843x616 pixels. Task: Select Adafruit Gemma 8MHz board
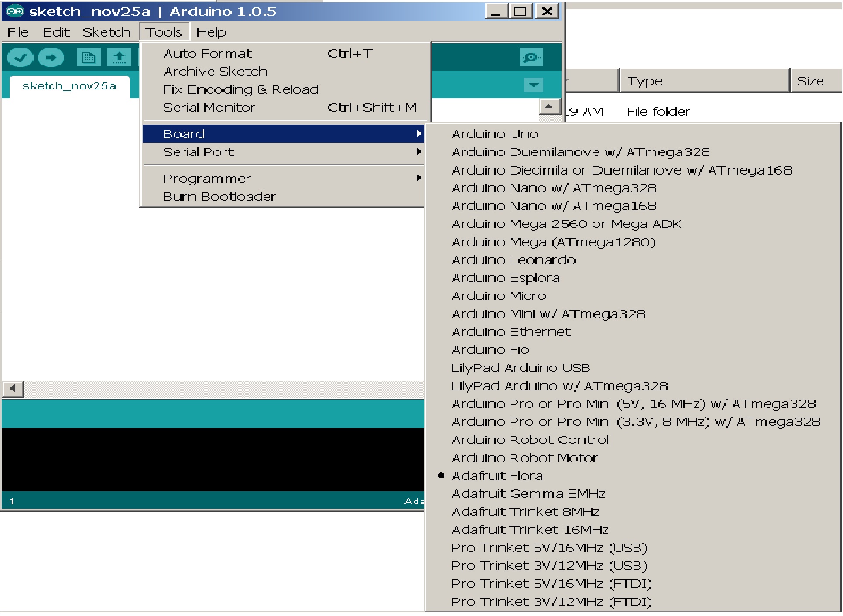(x=633, y=494)
